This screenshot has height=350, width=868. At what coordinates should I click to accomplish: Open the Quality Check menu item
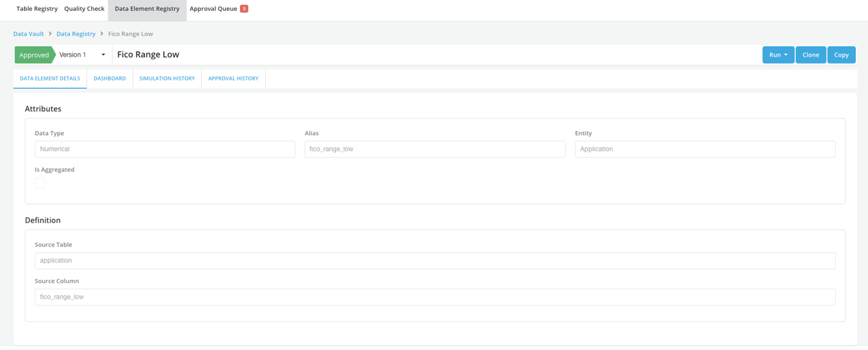84,9
